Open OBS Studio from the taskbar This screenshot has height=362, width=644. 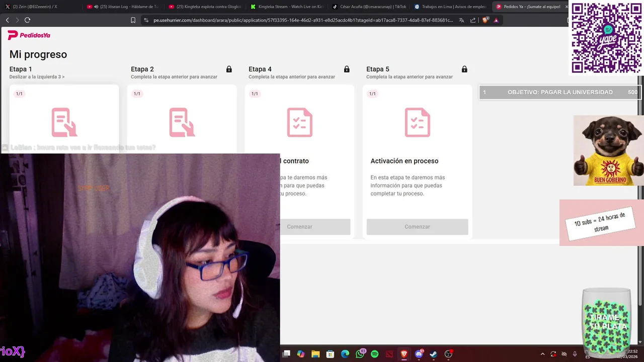tap(448, 354)
